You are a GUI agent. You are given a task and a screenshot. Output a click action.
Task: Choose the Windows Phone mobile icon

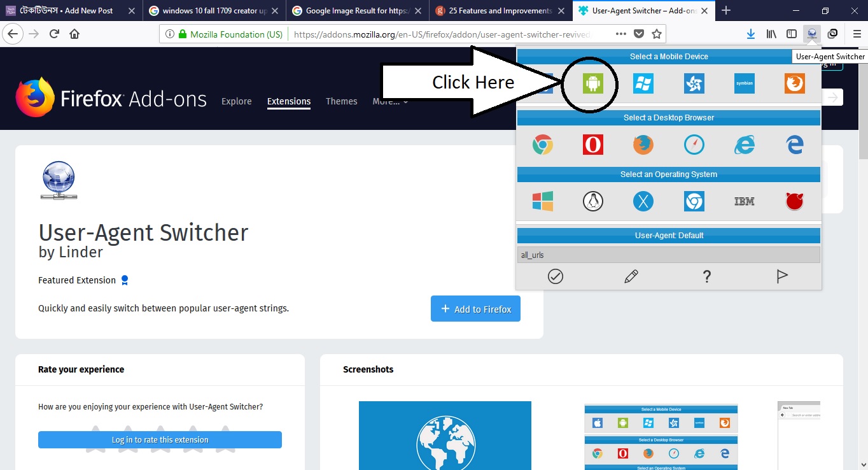(643, 83)
